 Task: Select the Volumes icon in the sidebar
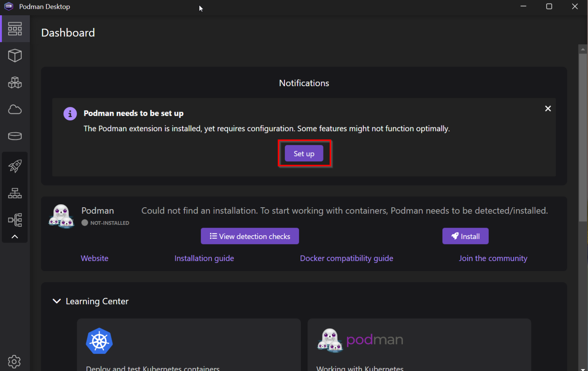[x=15, y=136]
